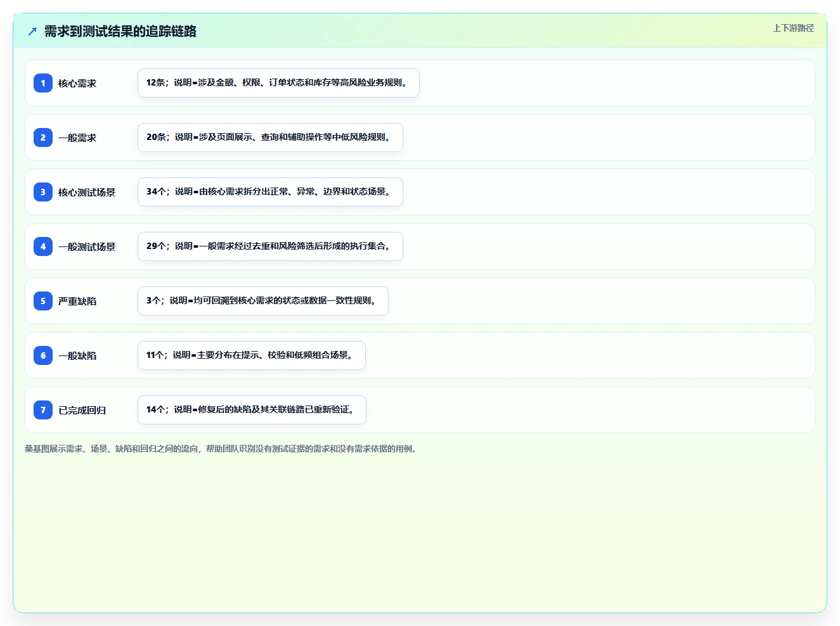Click the 14个 regression description box
The image size is (840, 626).
point(252,410)
